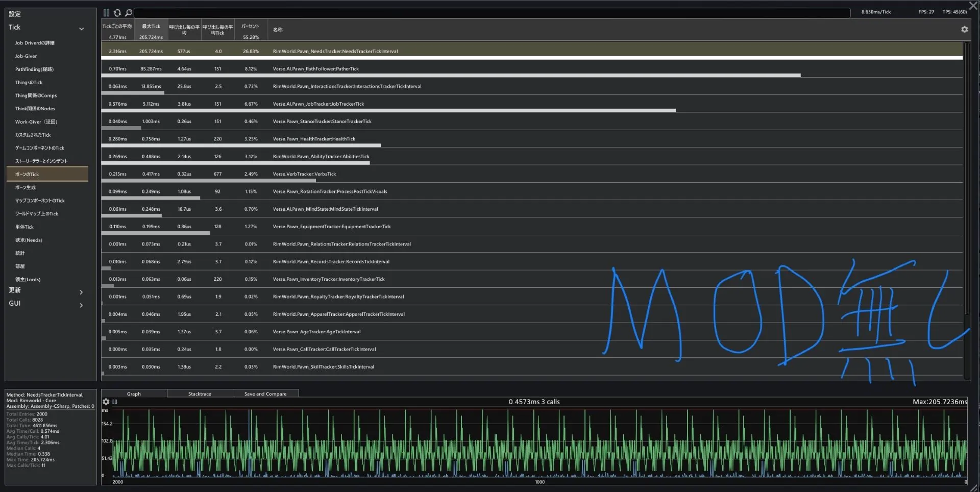The height and width of the screenshot is (492, 980).
Task: Sort by パーセント column header
Action: coord(250,27)
